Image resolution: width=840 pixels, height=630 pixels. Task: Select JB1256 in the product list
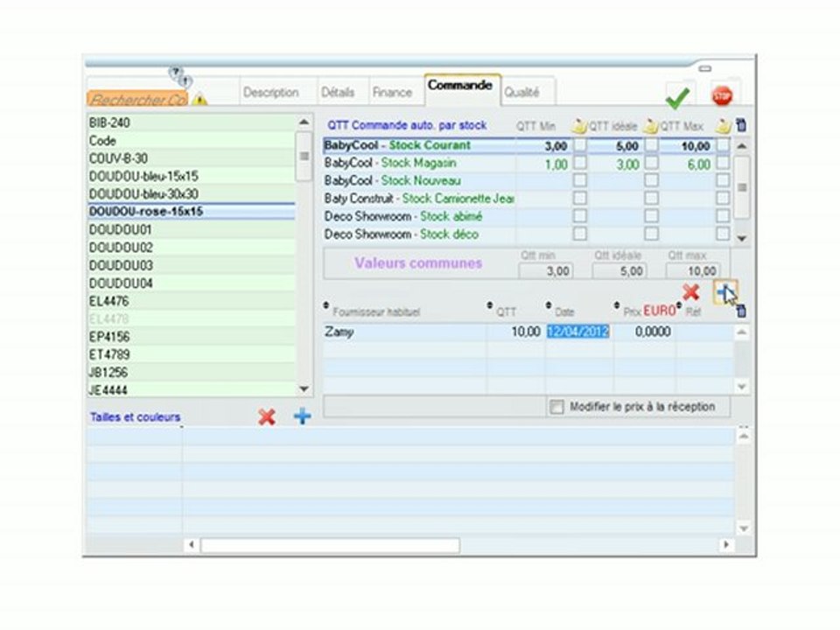tap(191, 373)
